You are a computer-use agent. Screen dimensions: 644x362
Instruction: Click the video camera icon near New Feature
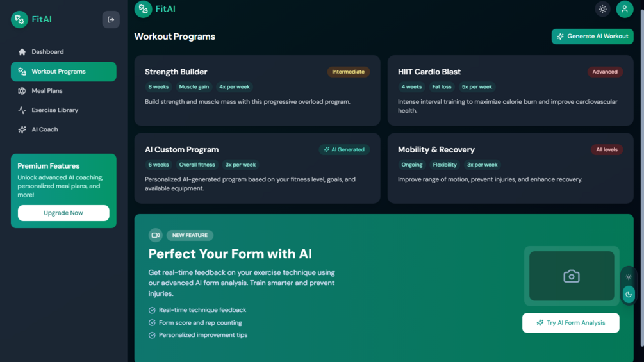coord(156,235)
